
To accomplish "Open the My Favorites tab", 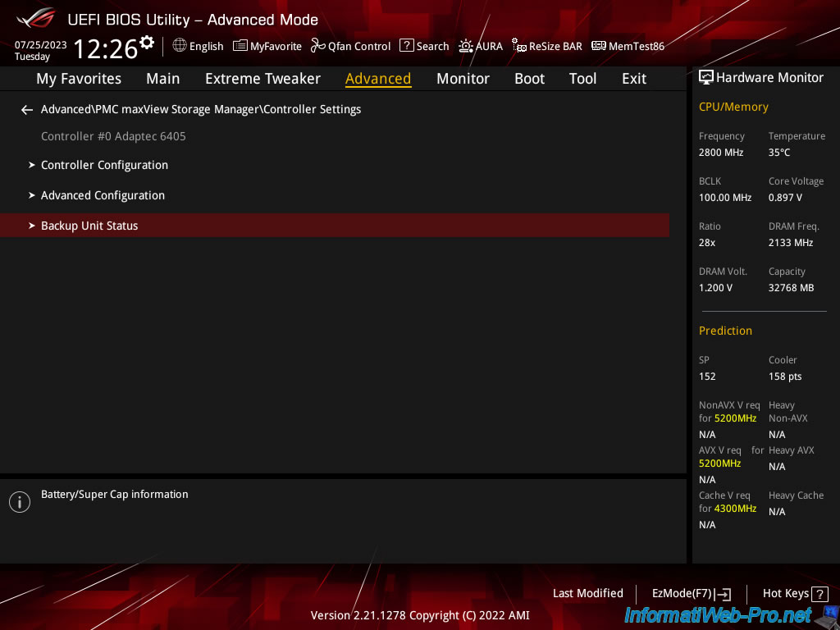I will click(x=79, y=79).
